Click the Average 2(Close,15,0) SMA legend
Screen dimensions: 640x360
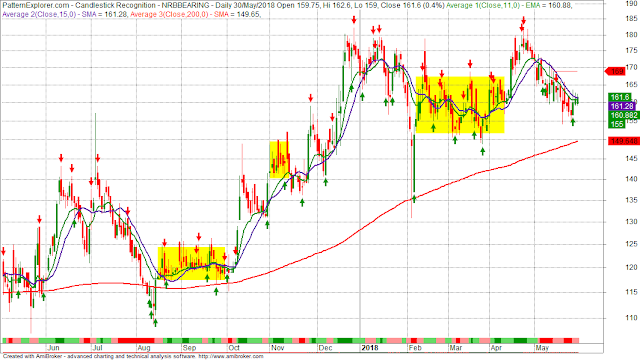[65, 14]
